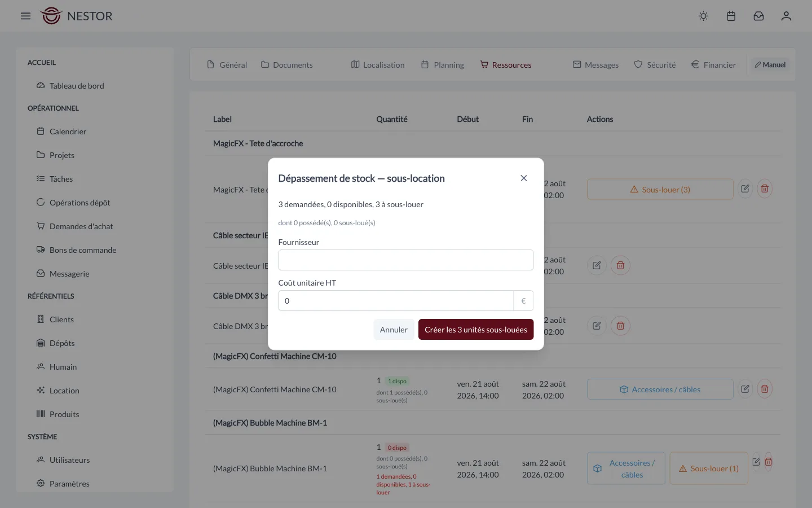Edit the Confetti Machine CM-10 row
This screenshot has width=812, height=508.
[x=745, y=389]
